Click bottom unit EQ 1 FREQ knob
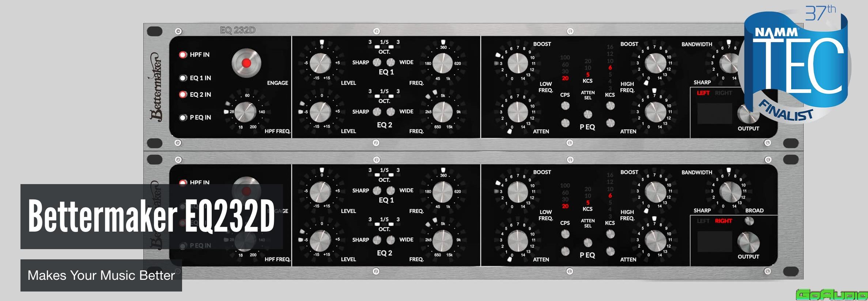This screenshot has width=868, height=301. pos(442,192)
